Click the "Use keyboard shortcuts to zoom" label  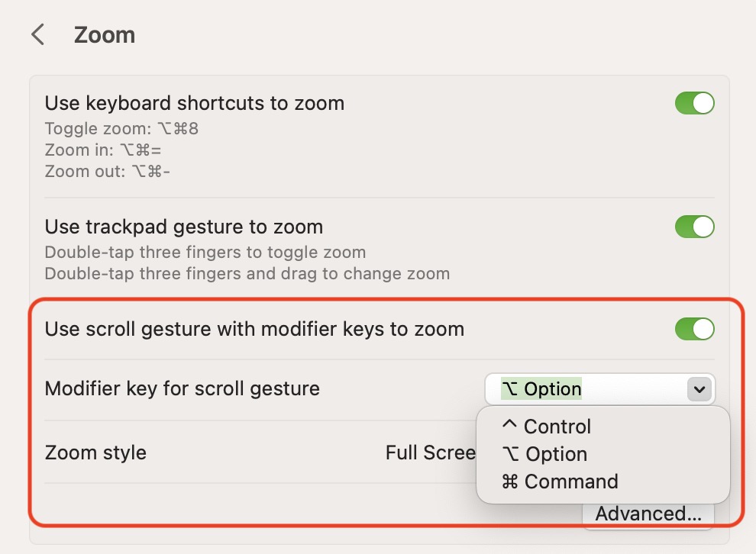click(x=195, y=103)
